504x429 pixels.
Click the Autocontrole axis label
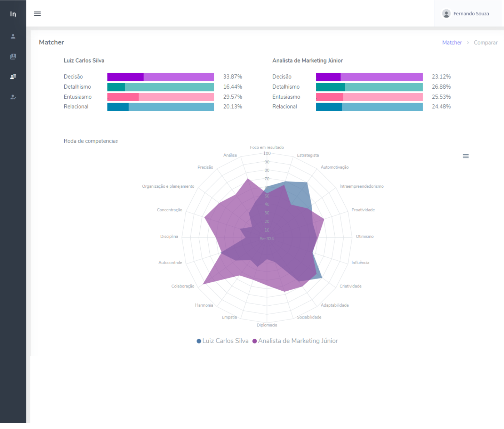pos(170,262)
